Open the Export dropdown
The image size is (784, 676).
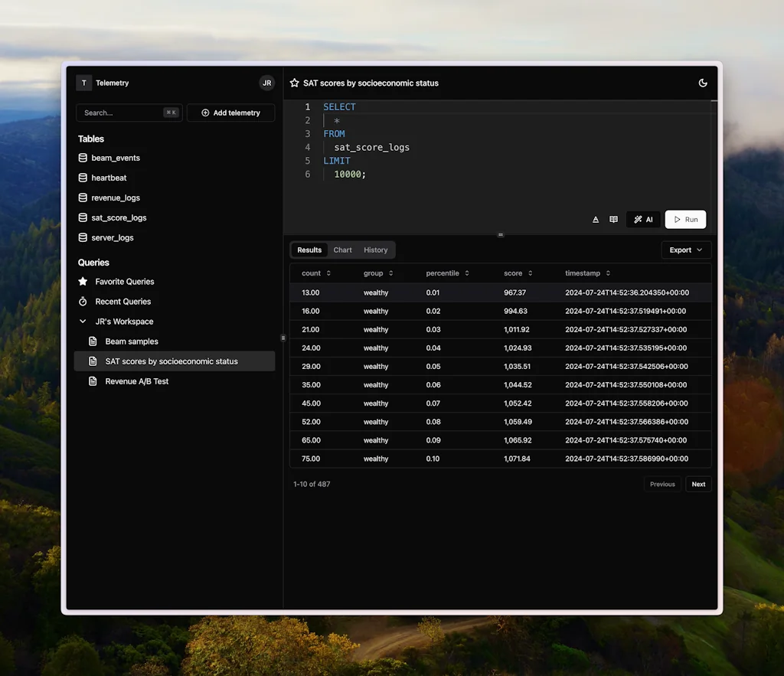click(x=686, y=250)
